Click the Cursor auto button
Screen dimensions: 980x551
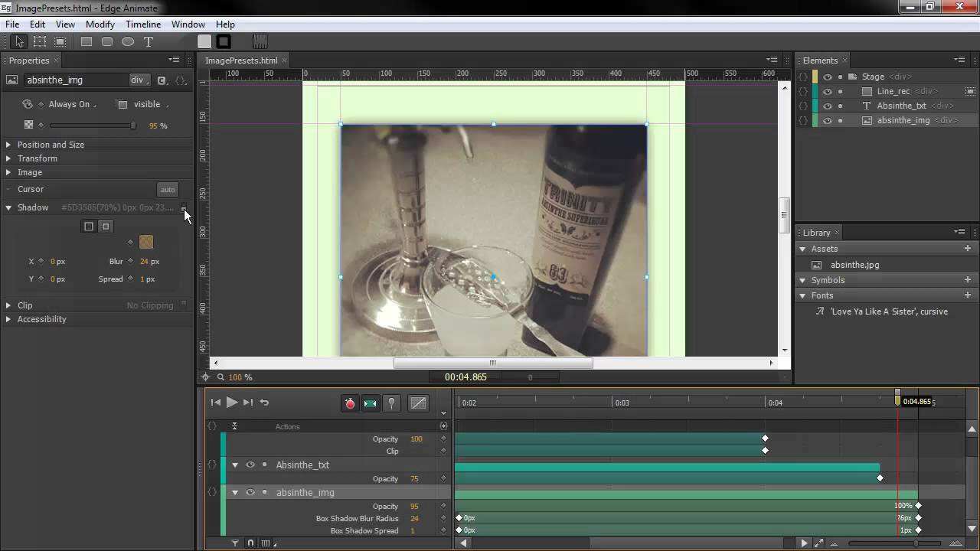coord(168,190)
